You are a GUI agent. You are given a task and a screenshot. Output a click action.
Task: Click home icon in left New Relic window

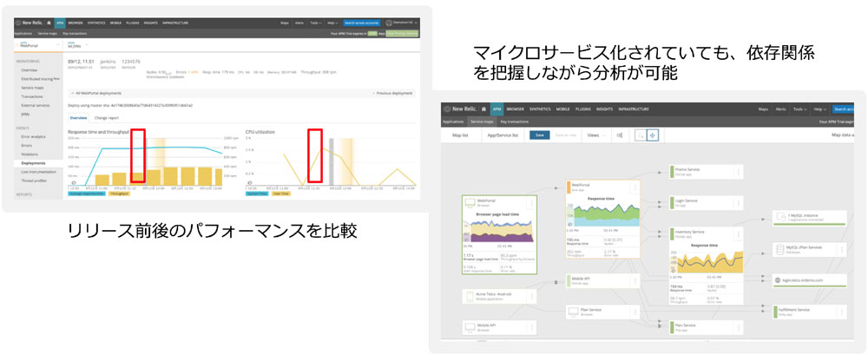pos(49,23)
